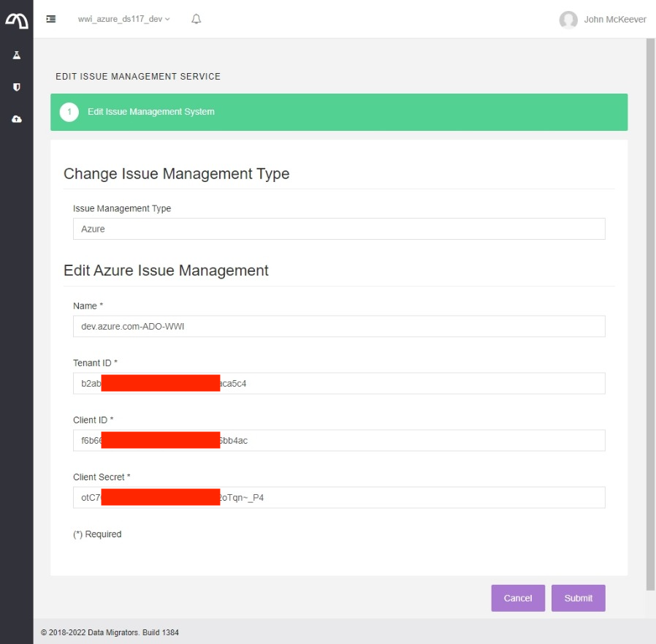
Task: Expand the wwi_azure_ds117_dev project dropdown
Action: pos(123,19)
